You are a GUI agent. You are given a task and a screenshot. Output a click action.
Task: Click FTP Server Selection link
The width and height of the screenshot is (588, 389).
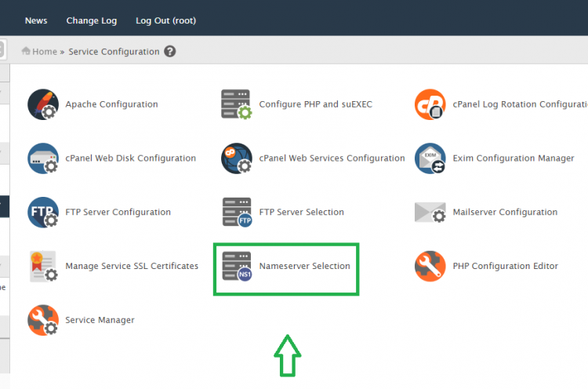(302, 213)
